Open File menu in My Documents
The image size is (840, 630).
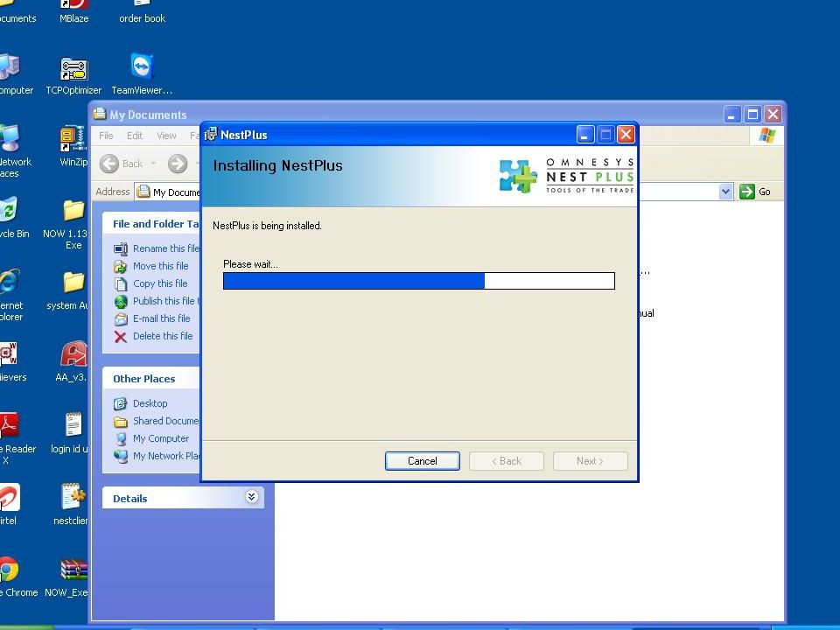point(106,136)
